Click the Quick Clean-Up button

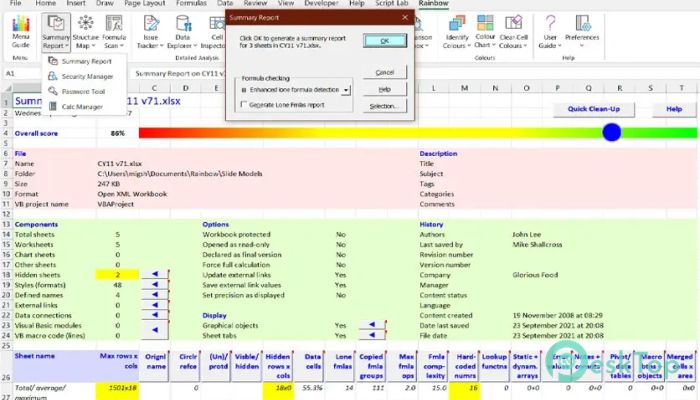[593, 109]
